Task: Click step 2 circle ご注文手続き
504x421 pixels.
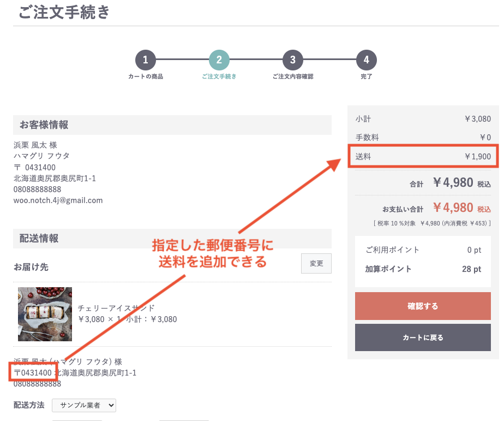Action: coord(219,60)
